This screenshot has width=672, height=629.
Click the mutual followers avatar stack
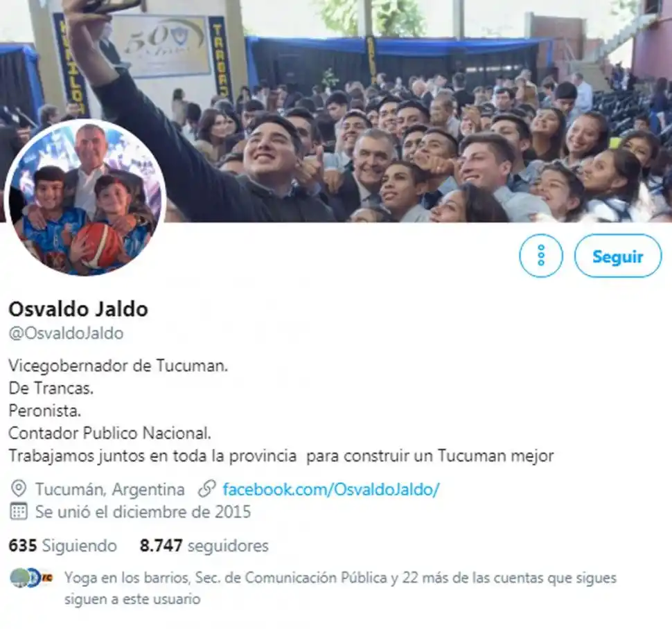[x=31, y=578]
